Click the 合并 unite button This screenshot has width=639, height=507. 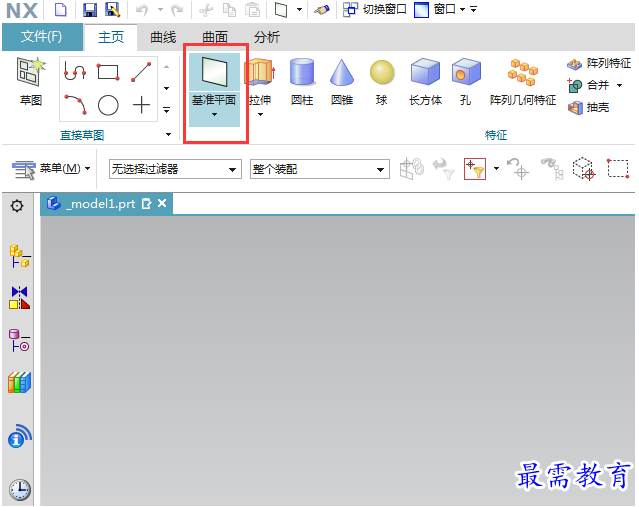tap(588, 85)
